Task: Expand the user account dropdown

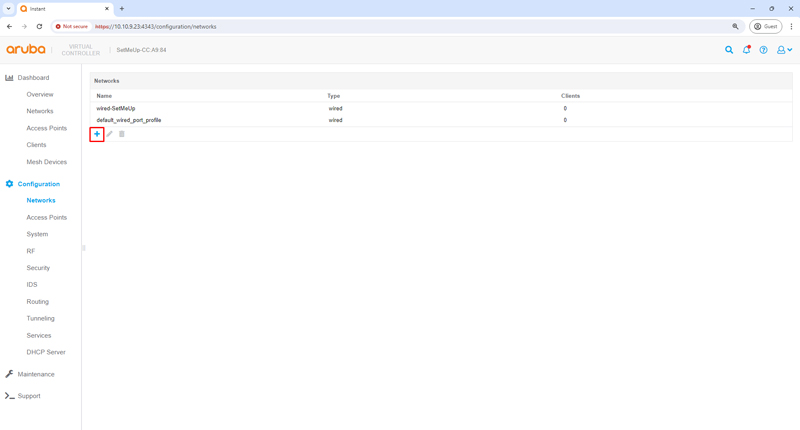Action: click(x=784, y=50)
